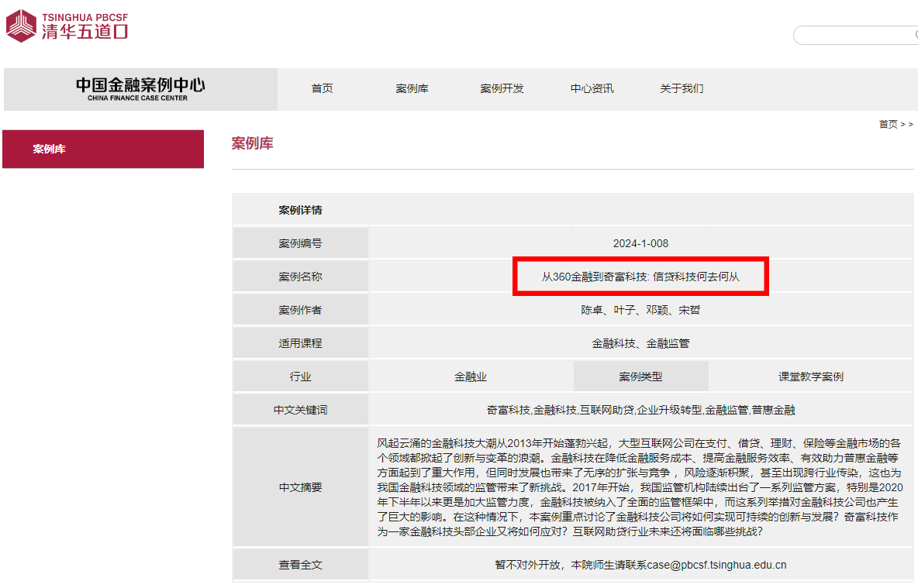Click the case title 从360金融到奇富科技

pyautogui.click(x=640, y=277)
